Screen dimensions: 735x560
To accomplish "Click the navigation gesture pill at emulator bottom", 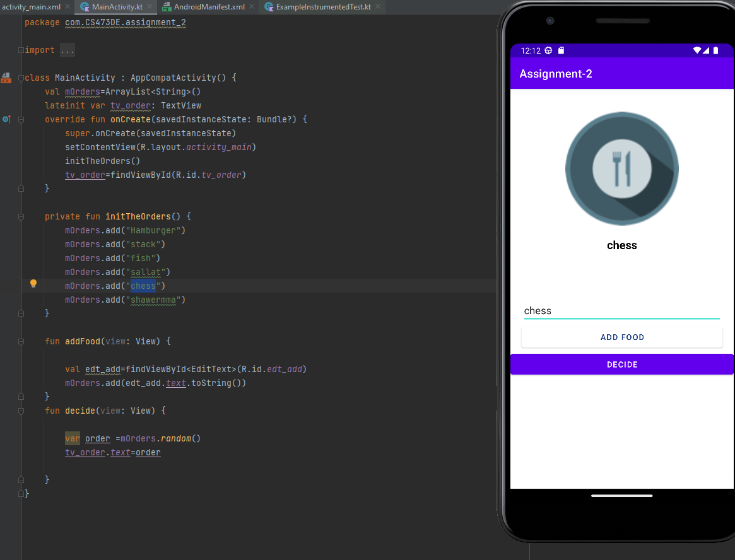I will click(621, 496).
